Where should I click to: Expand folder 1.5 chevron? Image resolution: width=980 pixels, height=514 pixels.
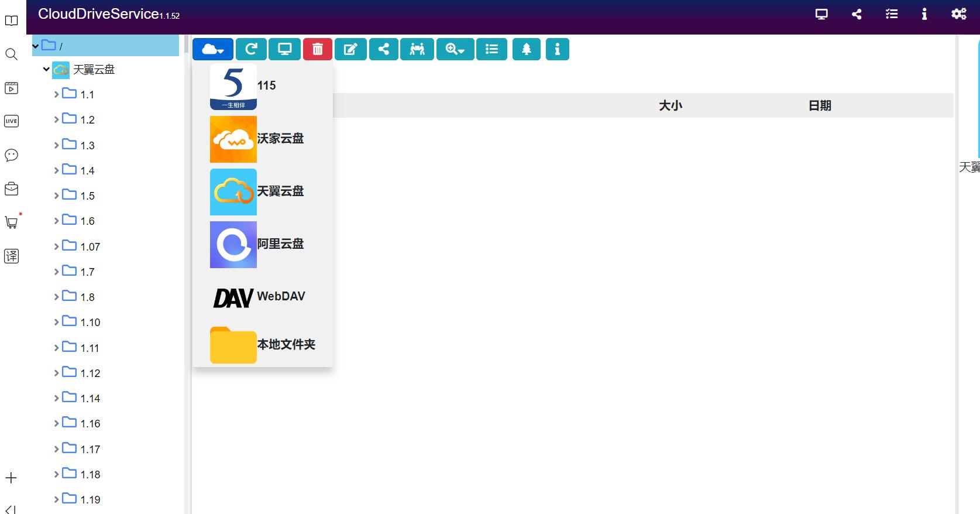click(x=57, y=196)
